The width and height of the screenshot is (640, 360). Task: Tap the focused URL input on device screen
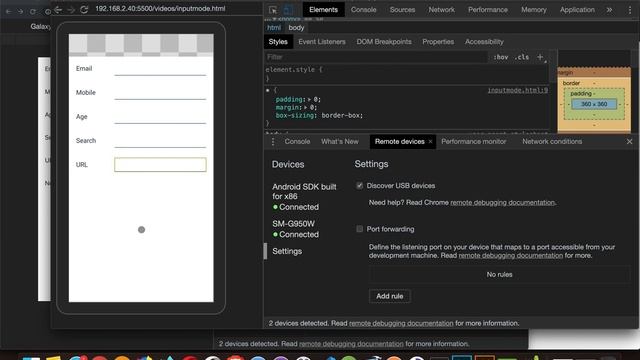pos(160,165)
